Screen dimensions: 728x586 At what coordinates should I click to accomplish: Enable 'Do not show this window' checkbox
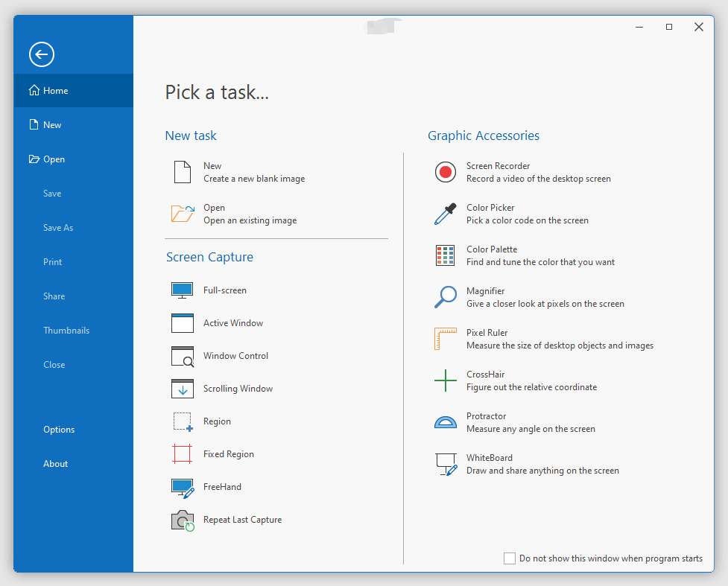pos(510,558)
